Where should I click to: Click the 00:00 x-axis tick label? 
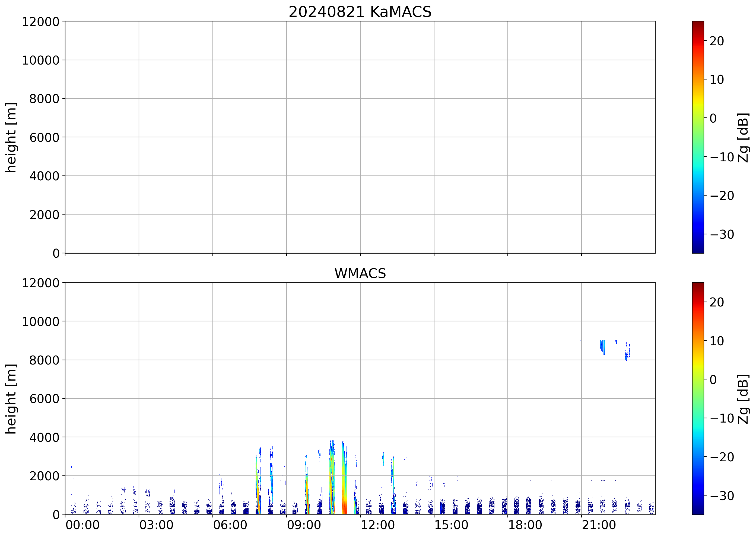coord(82,525)
